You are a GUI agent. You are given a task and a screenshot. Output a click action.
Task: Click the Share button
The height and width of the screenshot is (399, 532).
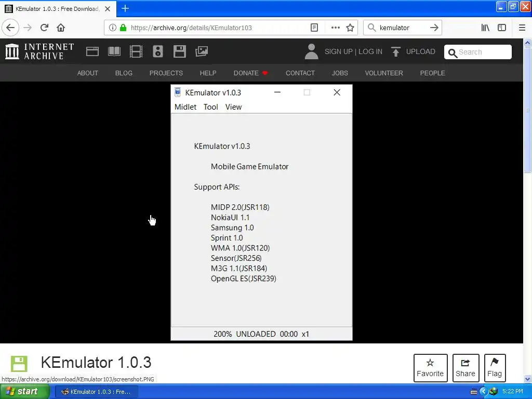tap(465, 368)
